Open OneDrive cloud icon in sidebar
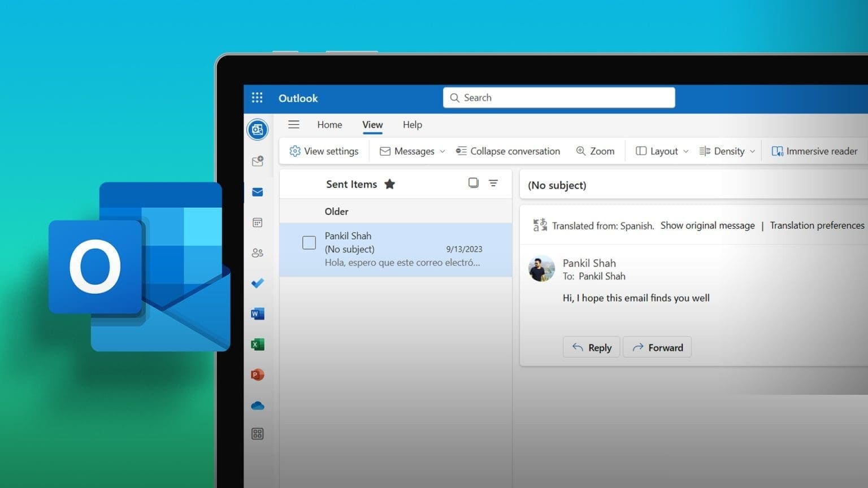Screen dimensions: 868x488 click(257, 406)
